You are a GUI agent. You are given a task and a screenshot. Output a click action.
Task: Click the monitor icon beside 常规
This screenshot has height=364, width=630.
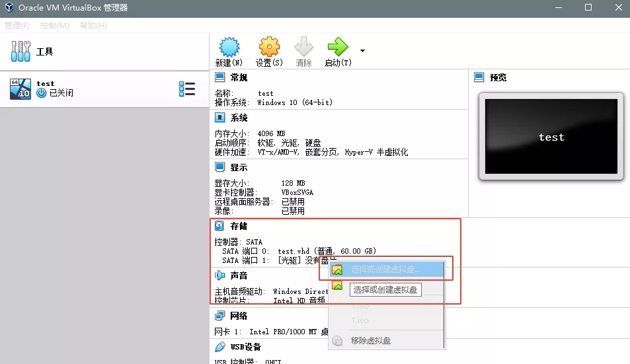pyautogui.click(x=219, y=77)
